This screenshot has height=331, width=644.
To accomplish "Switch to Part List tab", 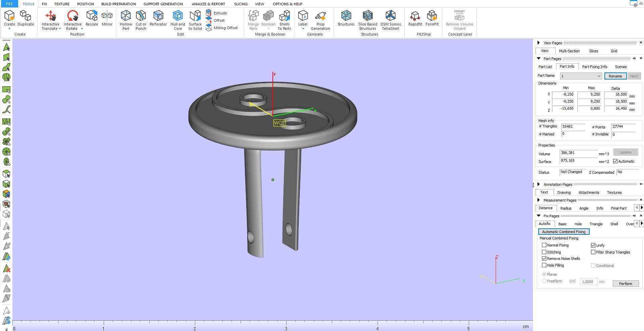I will tap(545, 67).
